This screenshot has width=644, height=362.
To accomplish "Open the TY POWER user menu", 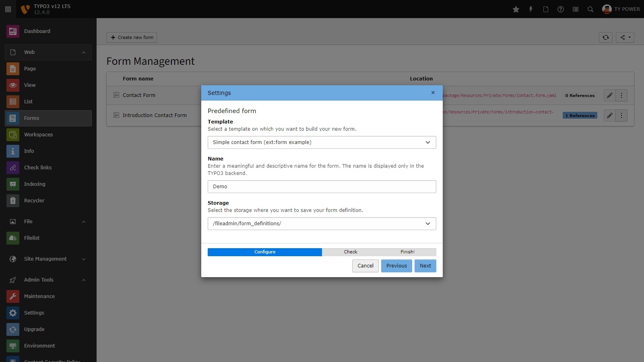I will (621, 9).
